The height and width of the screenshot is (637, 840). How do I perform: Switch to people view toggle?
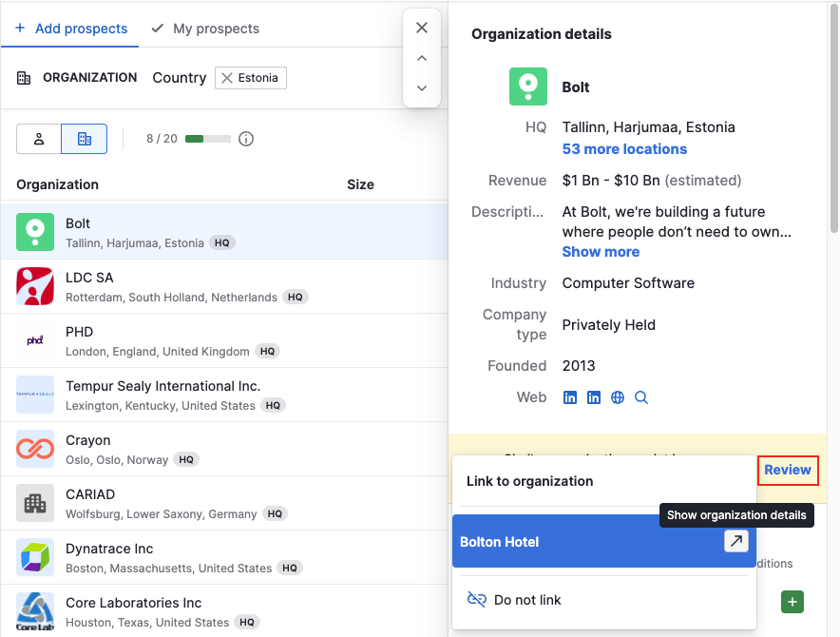[x=39, y=139]
